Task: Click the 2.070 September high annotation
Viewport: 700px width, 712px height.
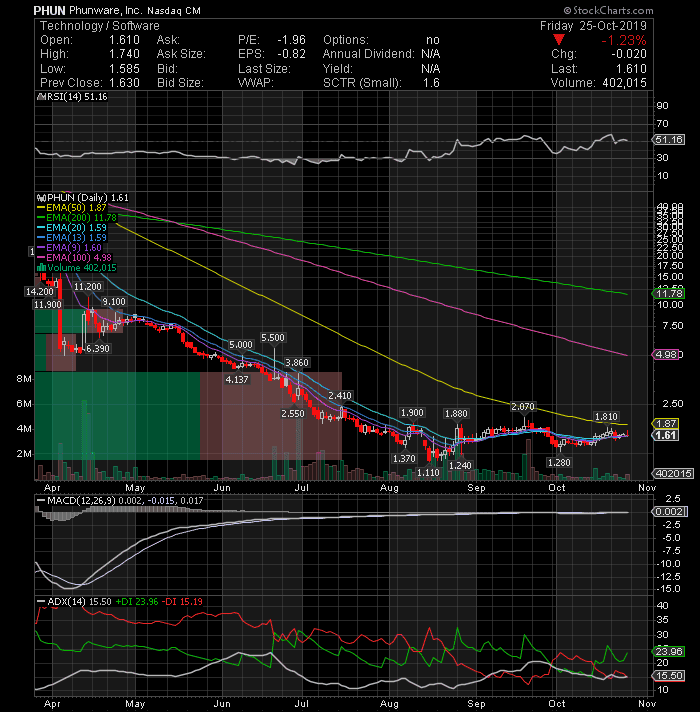Action: tap(523, 406)
